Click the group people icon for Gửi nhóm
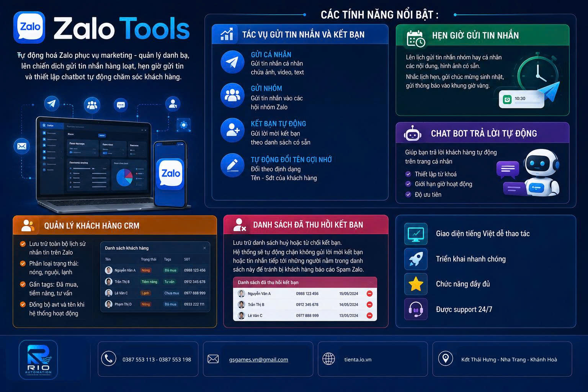 click(x=232, y=95)
